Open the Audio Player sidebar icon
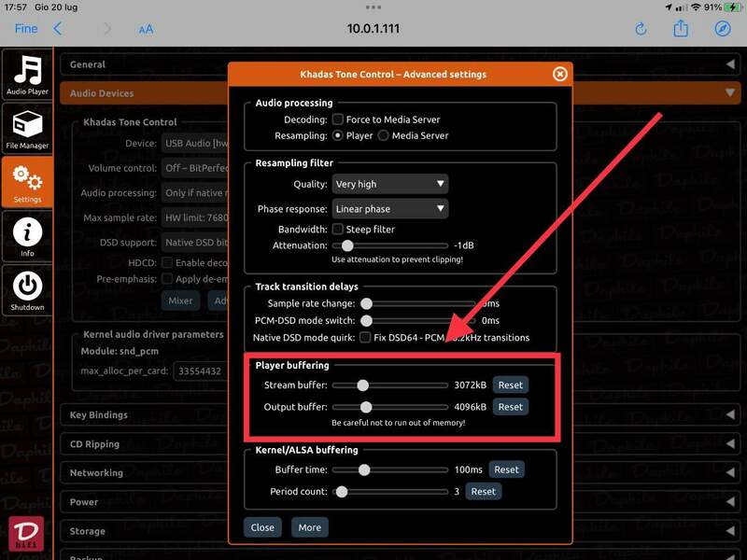The height and width of the screenshot is (560, 747). (28, 76)
